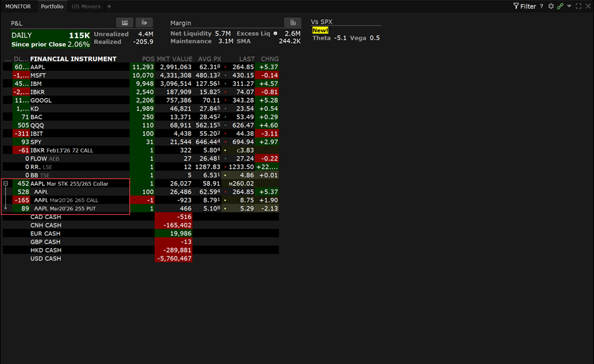
Task: Click the yellow New! badge
Action: coord(320,30)
